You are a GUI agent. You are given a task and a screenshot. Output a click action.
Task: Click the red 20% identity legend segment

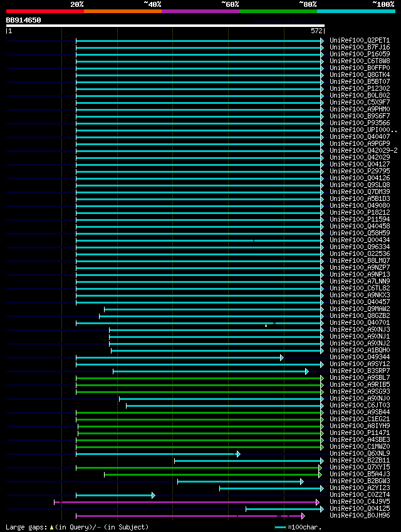click(x=45, y=11)
